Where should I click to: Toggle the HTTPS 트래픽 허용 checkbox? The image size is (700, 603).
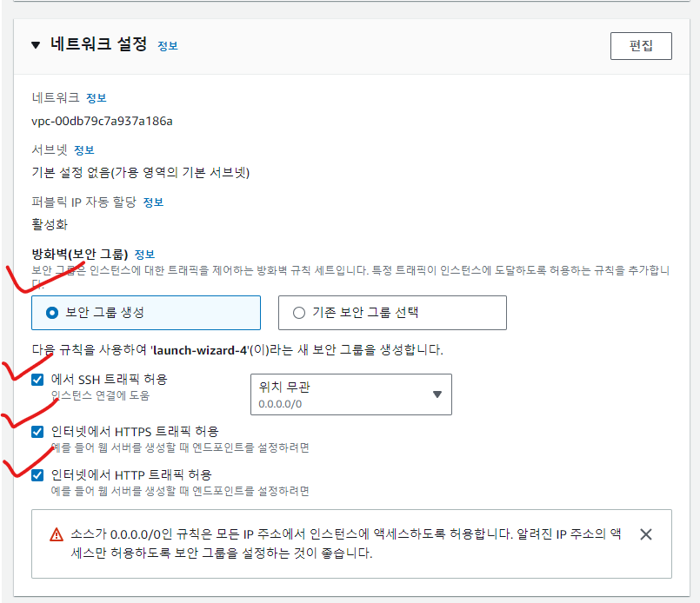tap(37, 432)
